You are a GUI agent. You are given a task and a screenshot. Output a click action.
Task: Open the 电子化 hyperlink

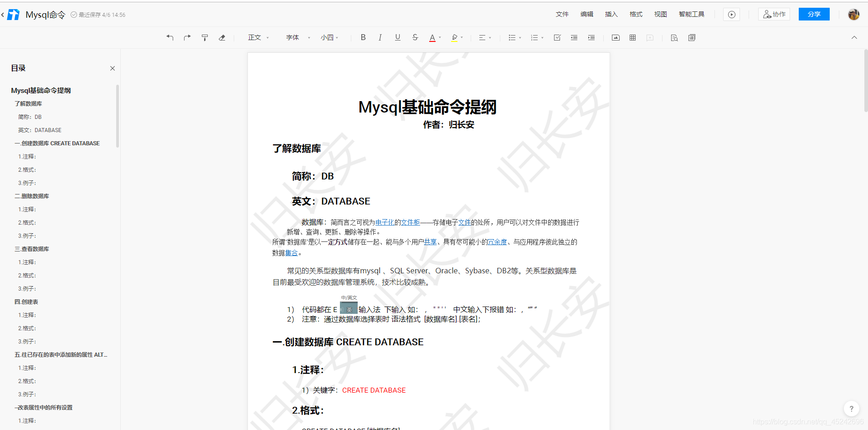point(385,222)
